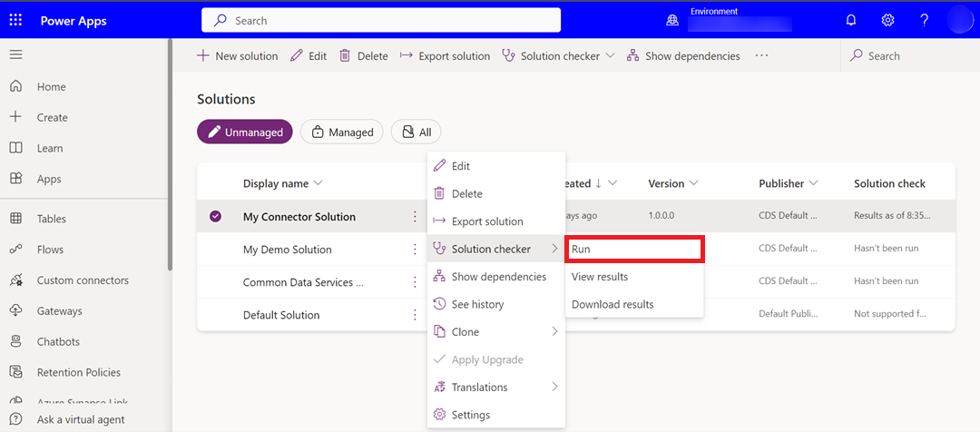Screen dimensions: 980x432
Task: Show All solutions filter
Action: [416, 133]
